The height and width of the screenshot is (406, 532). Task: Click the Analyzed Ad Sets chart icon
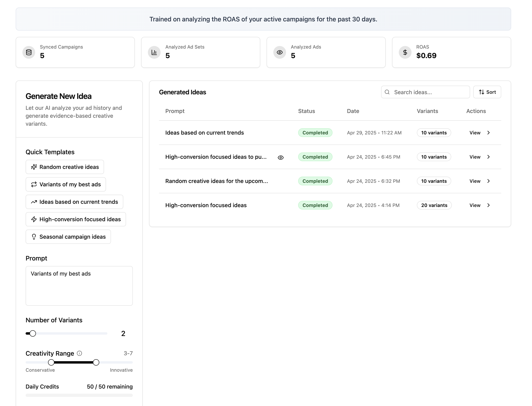tap(154, 53)
